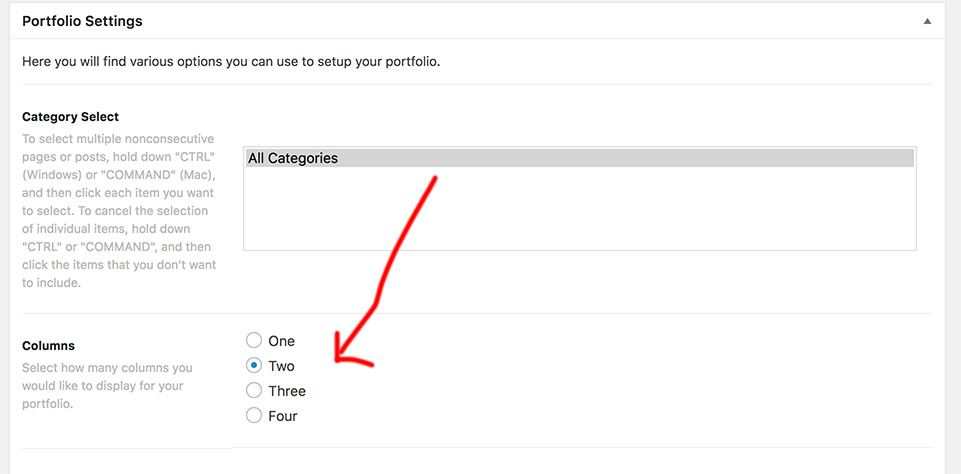
Task: Select the Three column radio button
Action: tap(254, 391)
